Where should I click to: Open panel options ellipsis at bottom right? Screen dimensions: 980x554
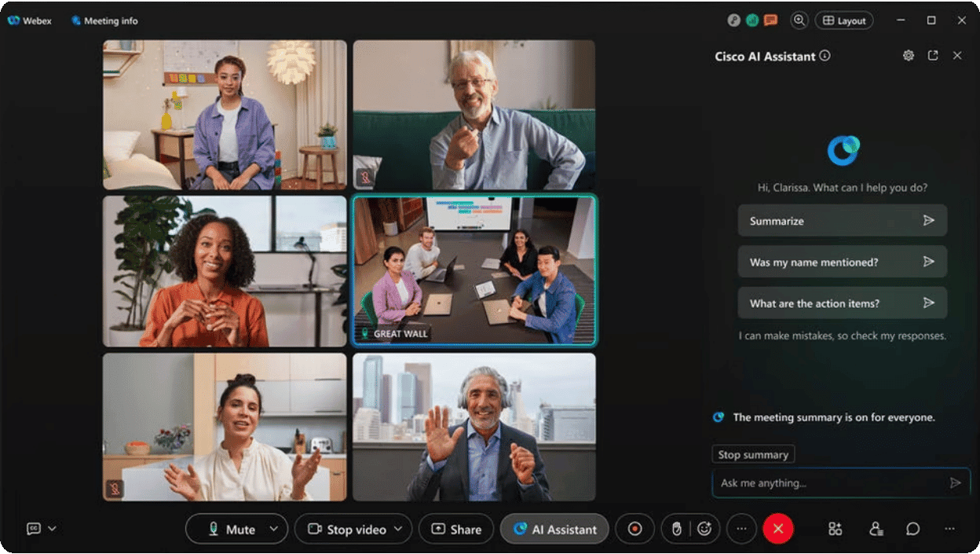pos(949,529)
